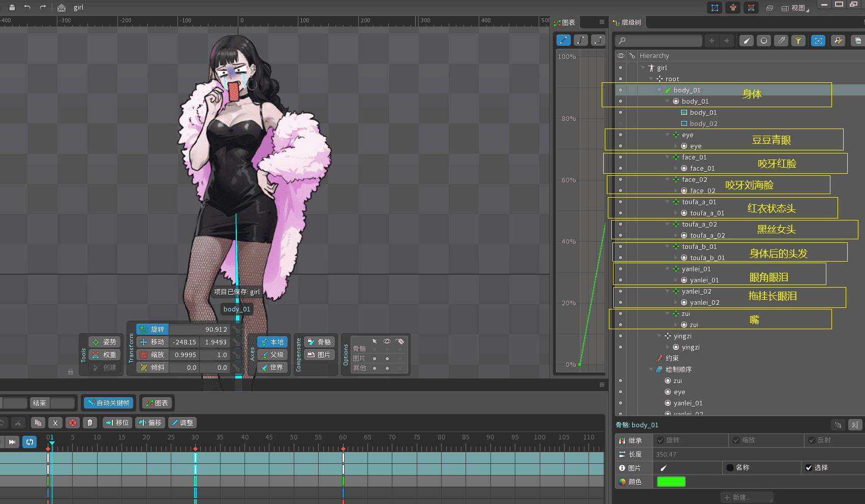The width and height of the screenshot is (865, 504).
Task: Select the linear curve icon in graph panel
Action: click(564, 40)
